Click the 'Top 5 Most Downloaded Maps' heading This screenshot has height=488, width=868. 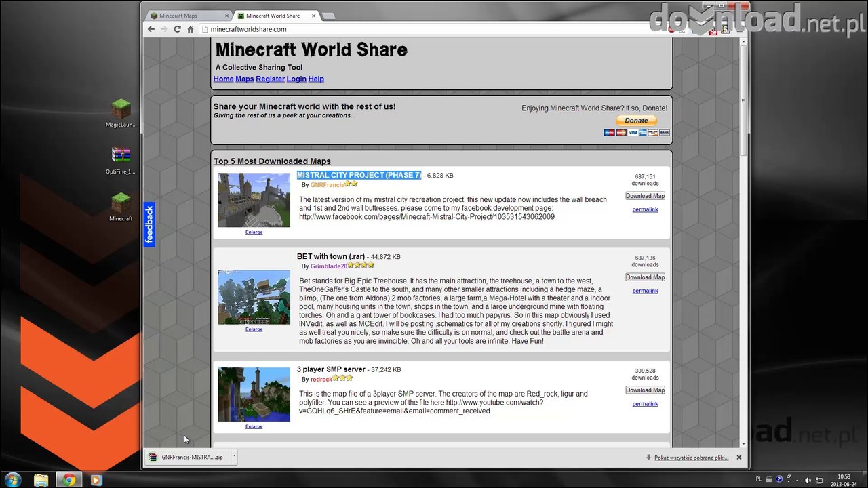tap(272, 161)
